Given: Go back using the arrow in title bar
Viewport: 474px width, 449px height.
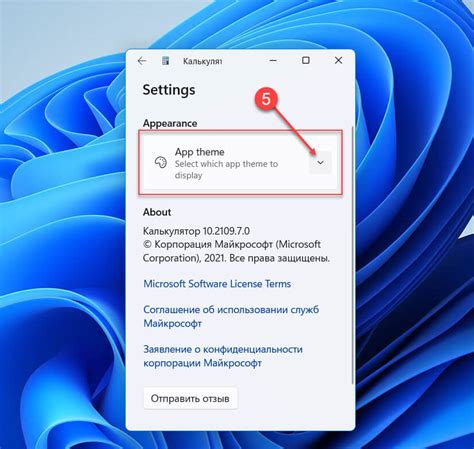Looking at the screenshot, I should click(142, 61).
